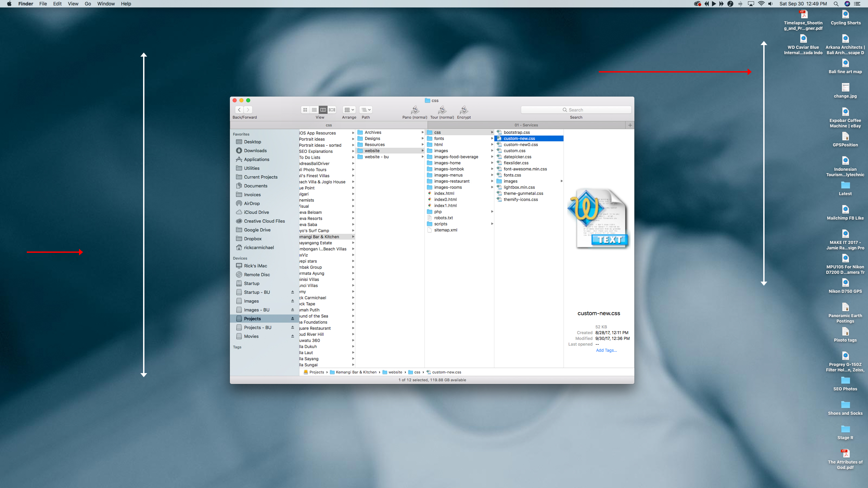Image resolution: width=868 pixels, height=488 pixels.
Task: Expand the images-lombok folder arrow
Action: tap(492, 169)
